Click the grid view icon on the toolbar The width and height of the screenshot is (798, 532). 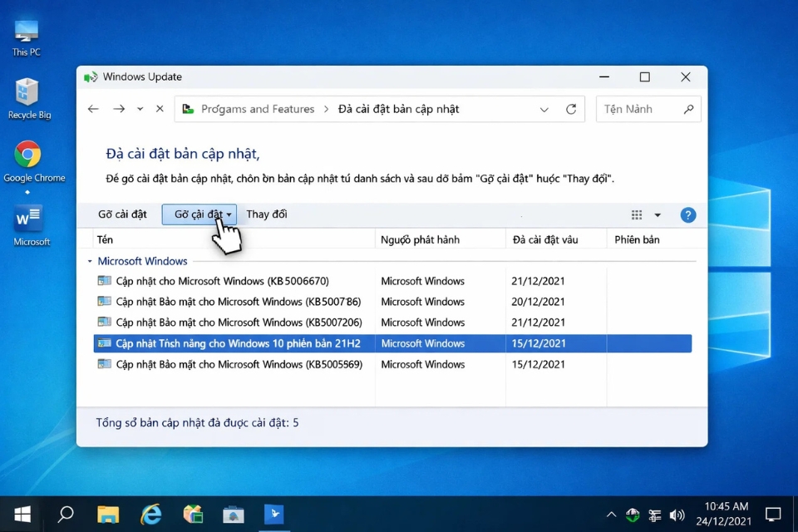(x=635, y=214)
